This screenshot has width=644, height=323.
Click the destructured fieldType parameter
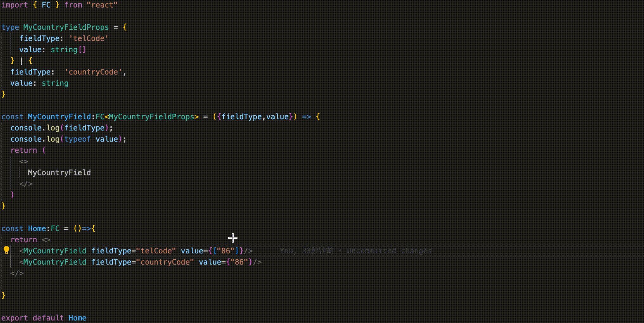[x=241, y=117]
